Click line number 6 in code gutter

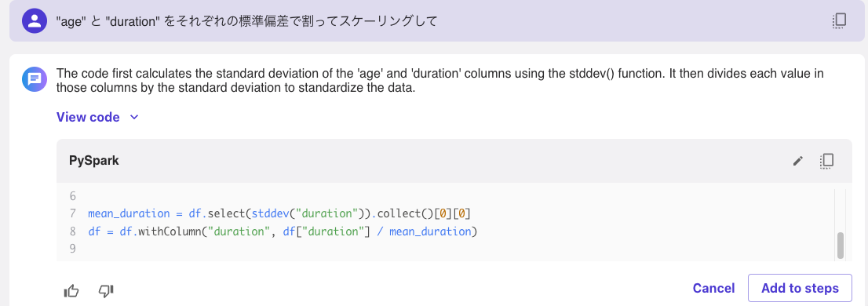(x=72, y=196)
